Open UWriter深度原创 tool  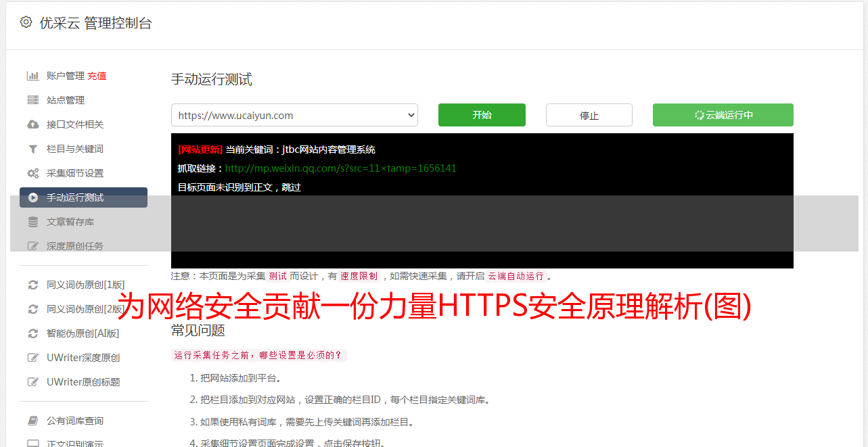click(83, 358)
